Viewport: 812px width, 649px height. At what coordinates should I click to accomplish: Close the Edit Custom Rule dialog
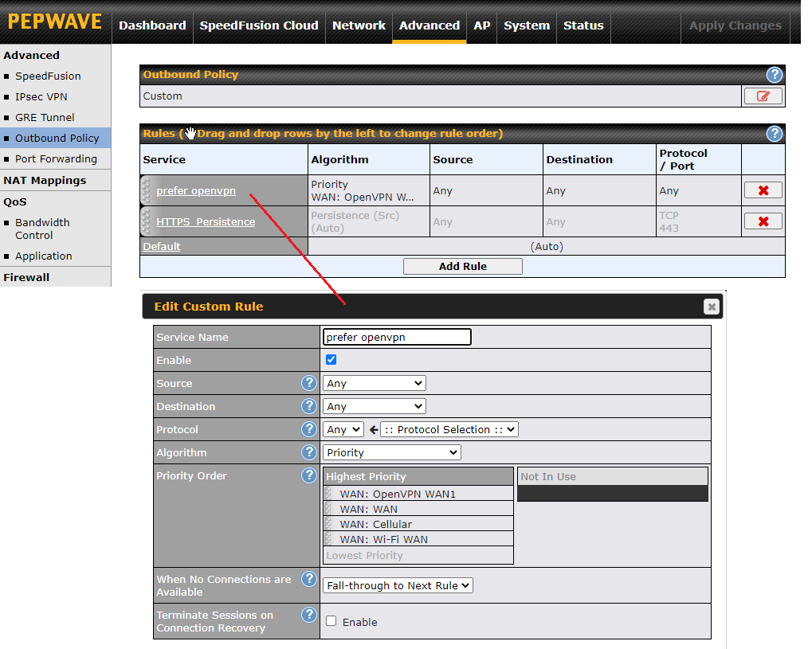[712, 307]
